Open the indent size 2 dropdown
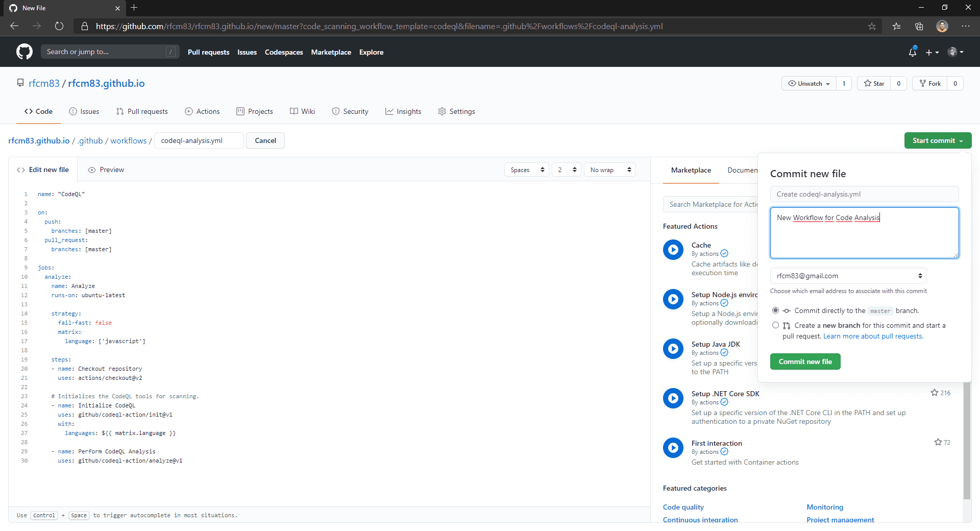The width and height of the screenshot is (980, 531). 567,170
